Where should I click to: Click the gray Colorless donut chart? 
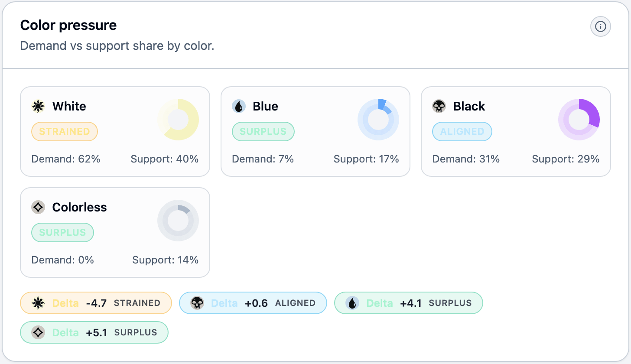point(178,220)
